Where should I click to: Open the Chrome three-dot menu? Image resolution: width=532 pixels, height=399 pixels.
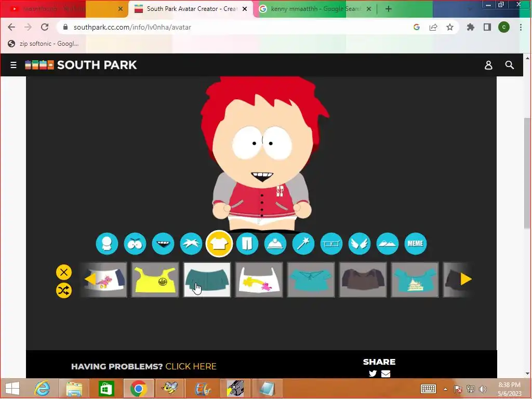point(521,27)
